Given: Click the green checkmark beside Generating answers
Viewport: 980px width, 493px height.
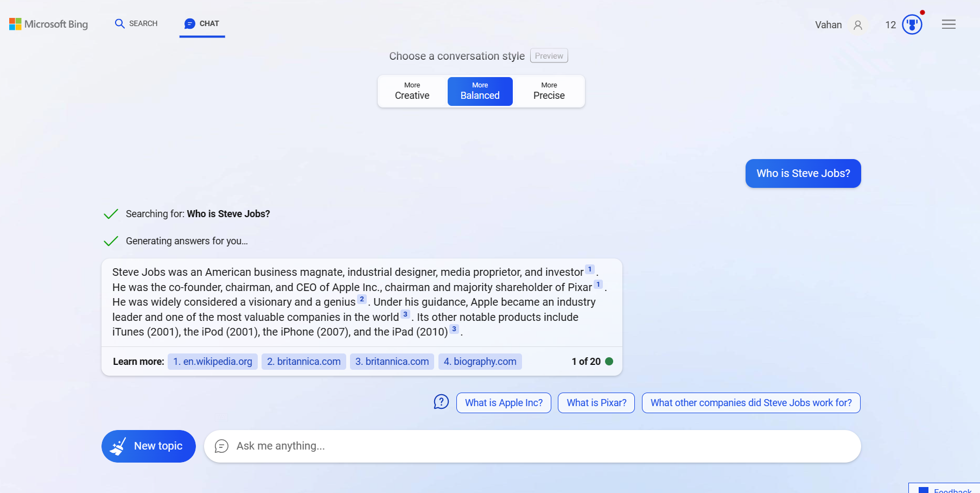Looking at the screenshot, I should [111, 241].
